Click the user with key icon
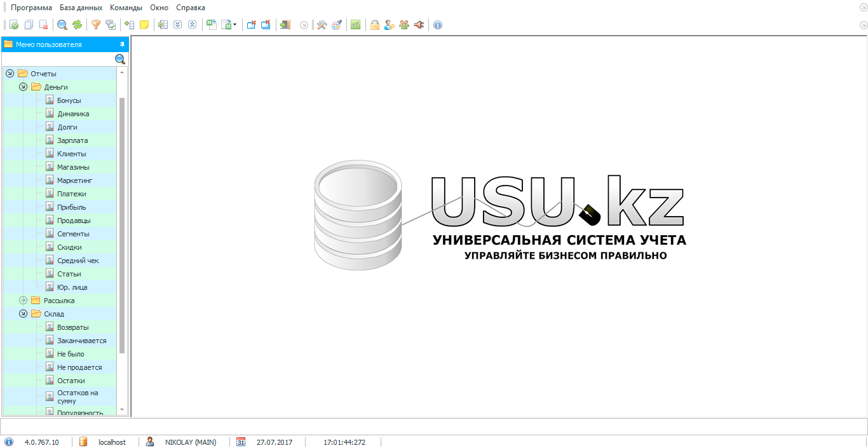The width and height of the screenshot is (868, 448). tap(390, 25)
